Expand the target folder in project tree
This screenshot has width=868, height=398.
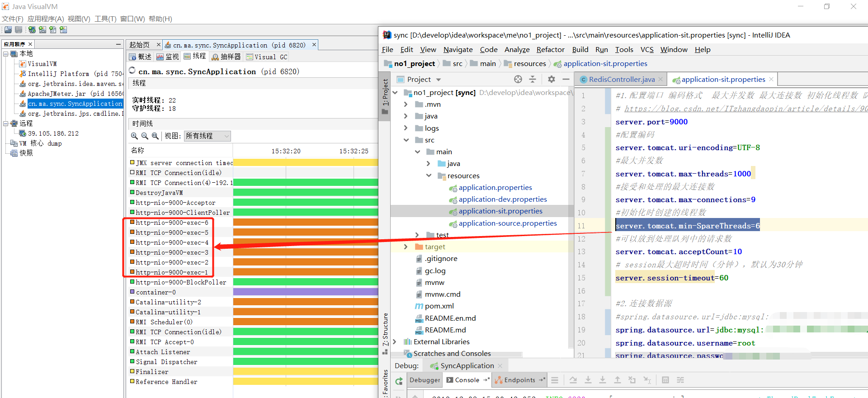(x=406, y=247)
